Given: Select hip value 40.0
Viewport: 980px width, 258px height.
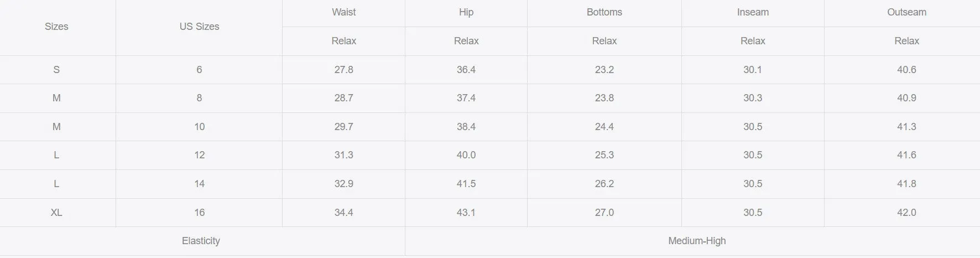Looking at the screenshot, I should click(x=466, y=155).
